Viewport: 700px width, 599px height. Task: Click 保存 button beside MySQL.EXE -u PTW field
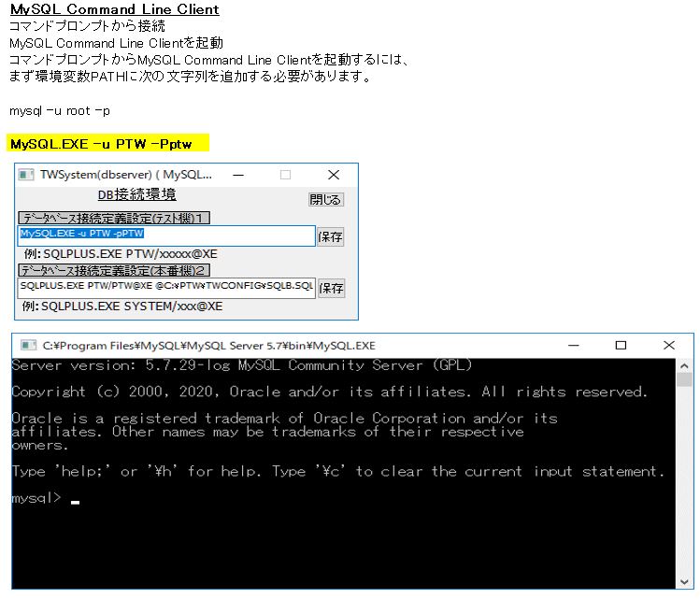(330, 236)
